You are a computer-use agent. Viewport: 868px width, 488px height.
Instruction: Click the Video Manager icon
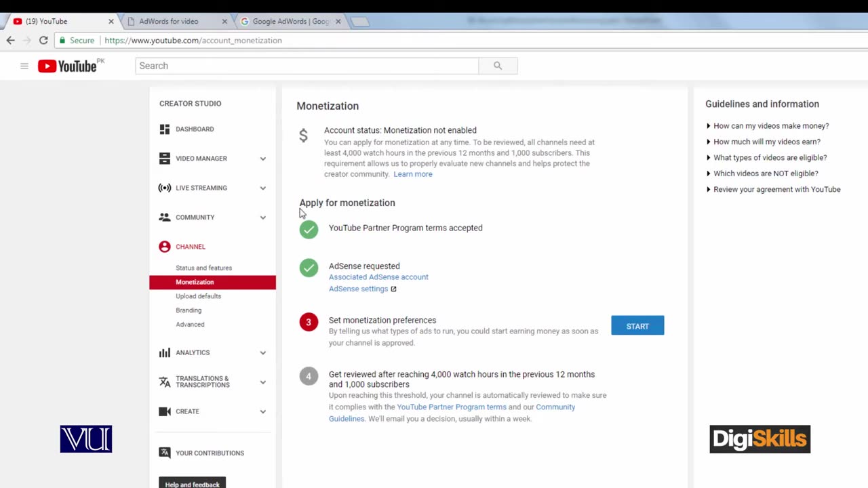(165, 159)
